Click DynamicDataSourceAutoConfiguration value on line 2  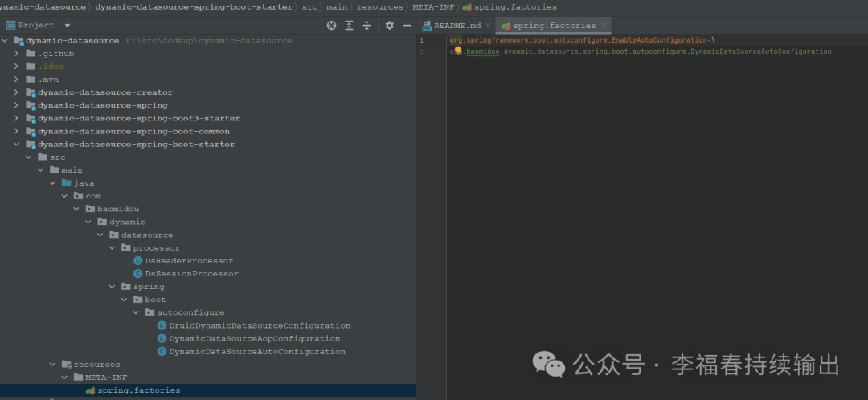point(760,51)
